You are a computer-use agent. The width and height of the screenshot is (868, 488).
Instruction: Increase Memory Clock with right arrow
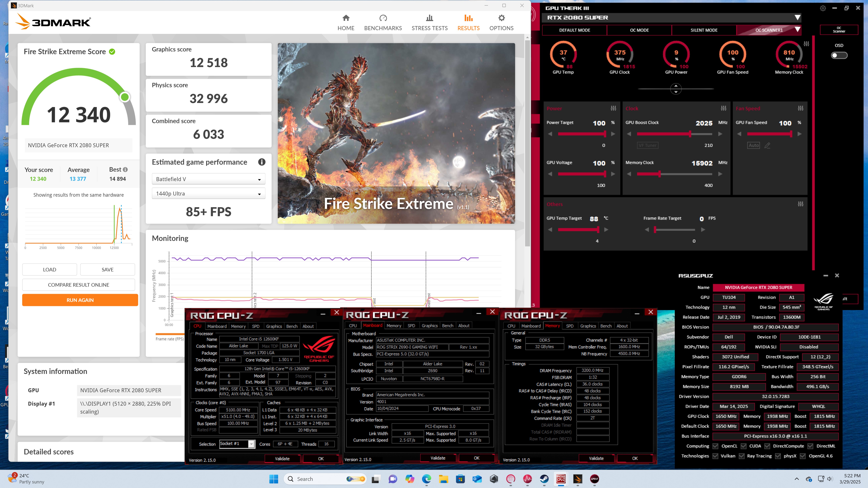click(x=720, y=174)
